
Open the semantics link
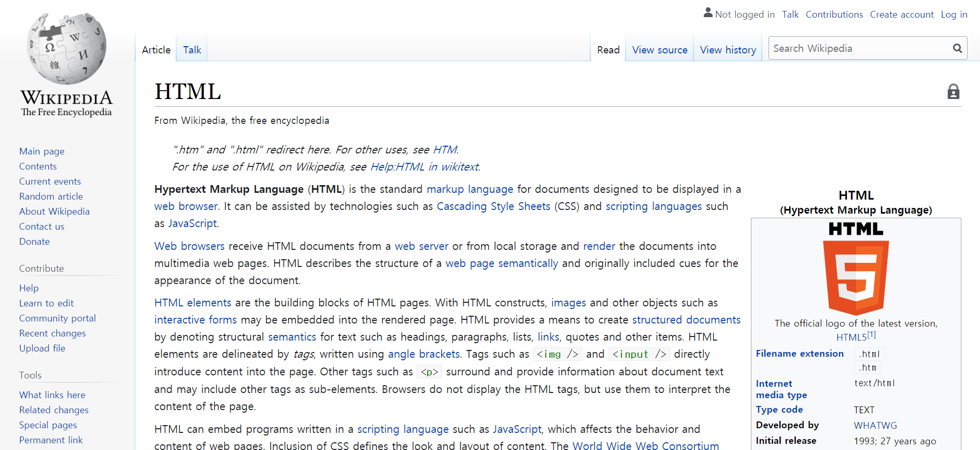[292, 337]
